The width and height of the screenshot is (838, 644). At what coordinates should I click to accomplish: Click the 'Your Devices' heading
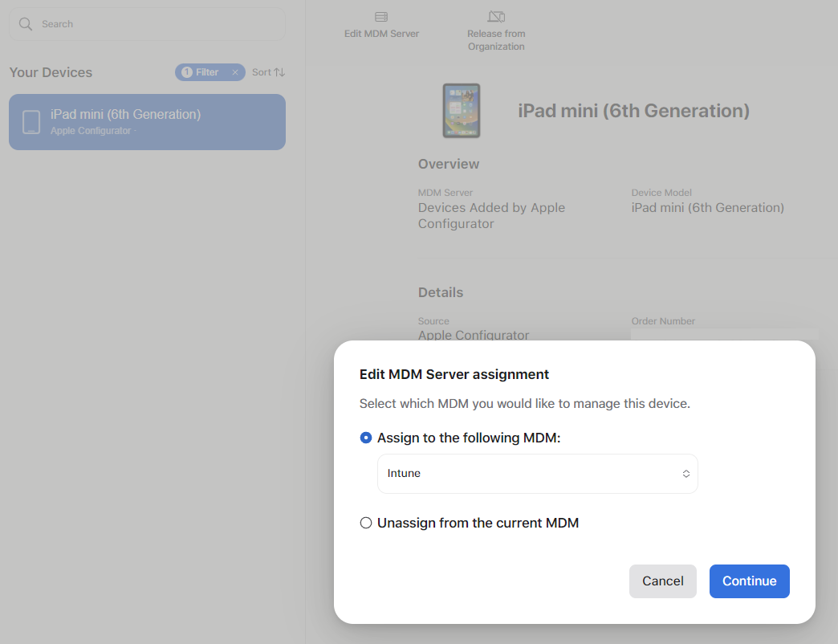tap(51, 72)
